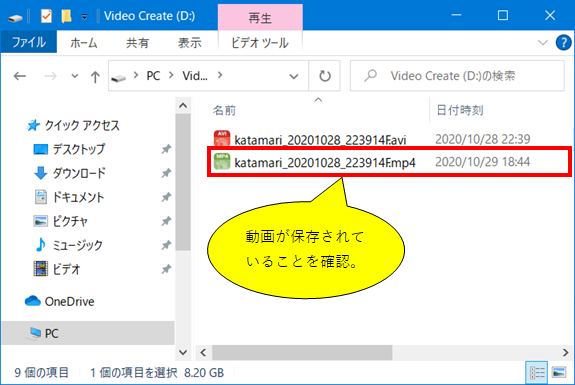This screenshot has width=575, height=385.
Task: Switch to large thumbnails view icon
Action: (559, 373)
